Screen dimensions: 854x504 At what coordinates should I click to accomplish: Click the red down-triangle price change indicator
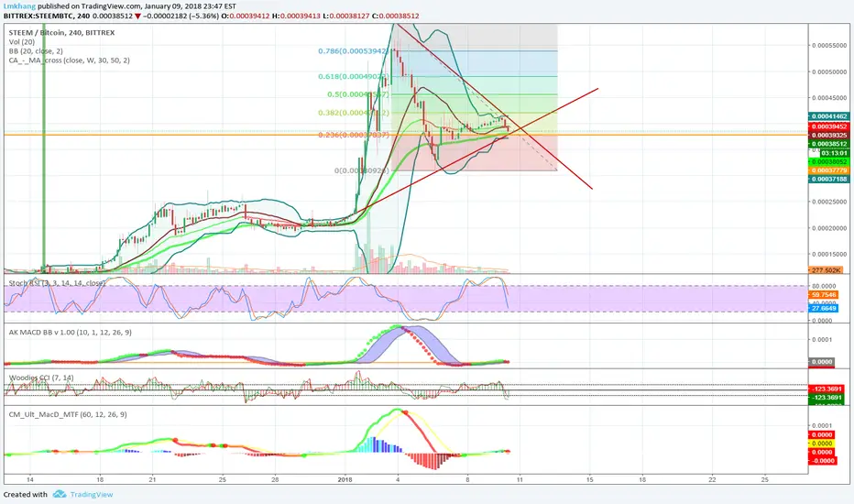click(x=137, y=16)
